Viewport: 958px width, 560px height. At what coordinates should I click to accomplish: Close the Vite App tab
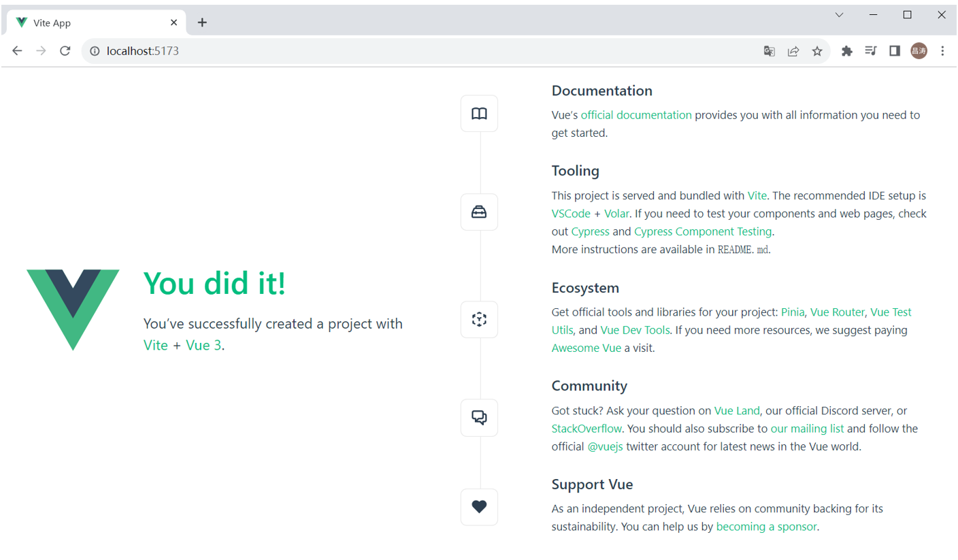tap(174, 22)
